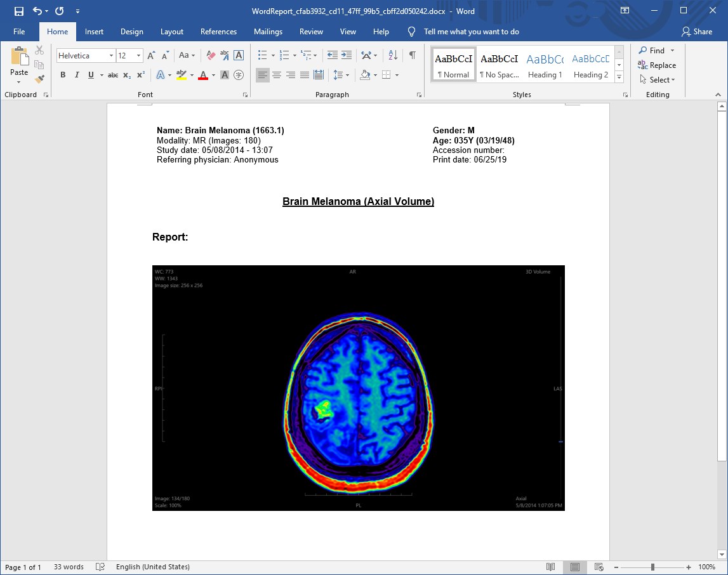Click the Distributed alignment icon
Screen dimensions: 728x575
pyautogui.click(x=319, y=75)
